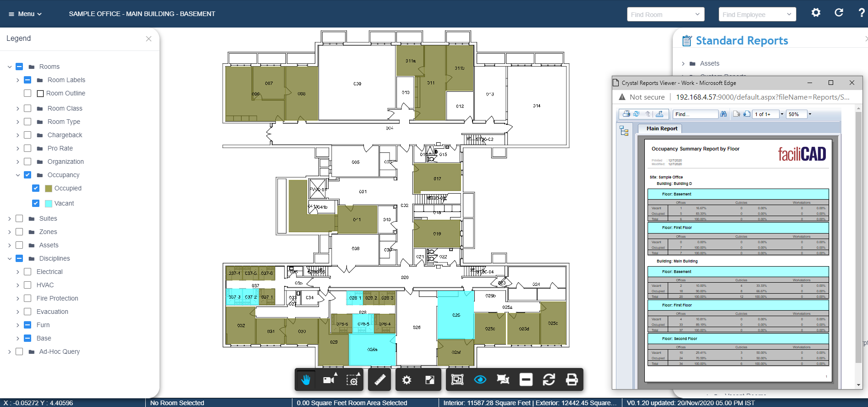Click the binoculars search icon in report viewer
The height and width of the screenshot is (407, 868).
click(723, 114)
